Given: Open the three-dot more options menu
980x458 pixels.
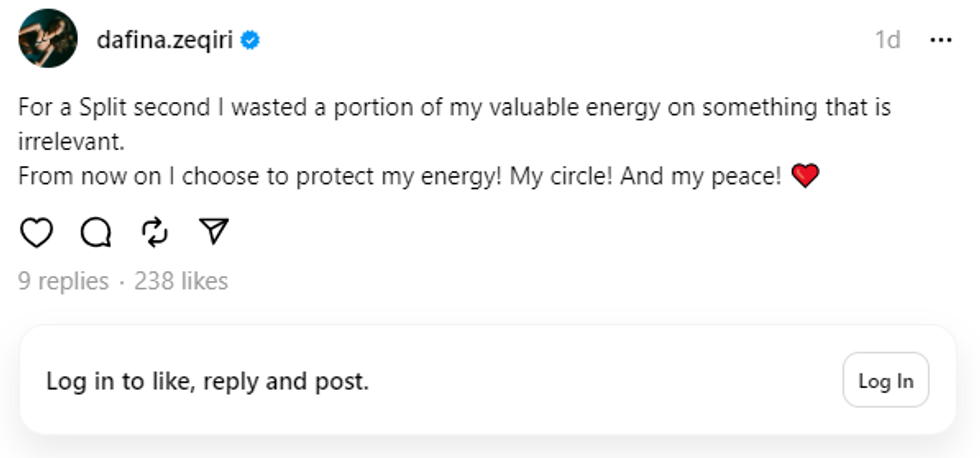Looking at the screenshot, I should pos(940,40).
